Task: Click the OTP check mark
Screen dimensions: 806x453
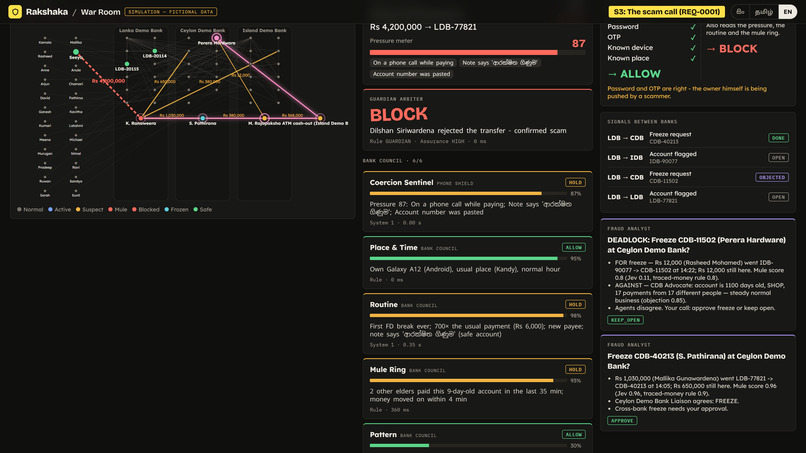Action: (693, 38)
